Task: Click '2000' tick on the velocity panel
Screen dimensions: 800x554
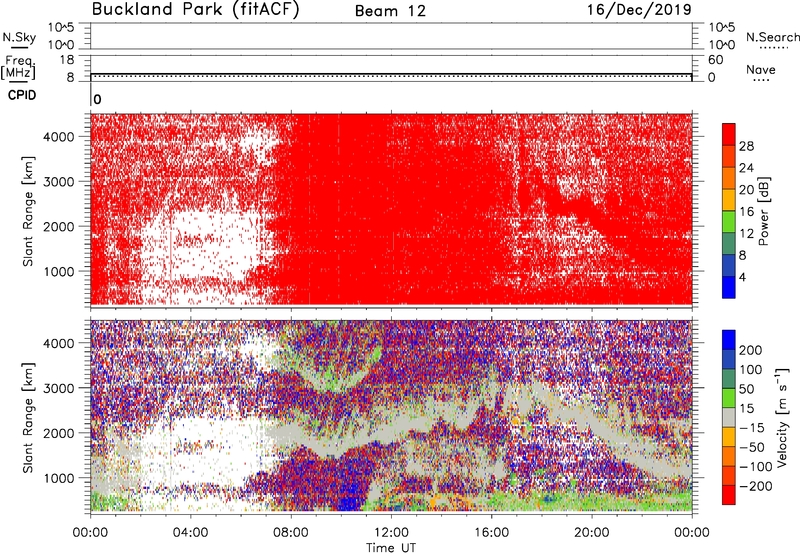Action: pos(59,433)
